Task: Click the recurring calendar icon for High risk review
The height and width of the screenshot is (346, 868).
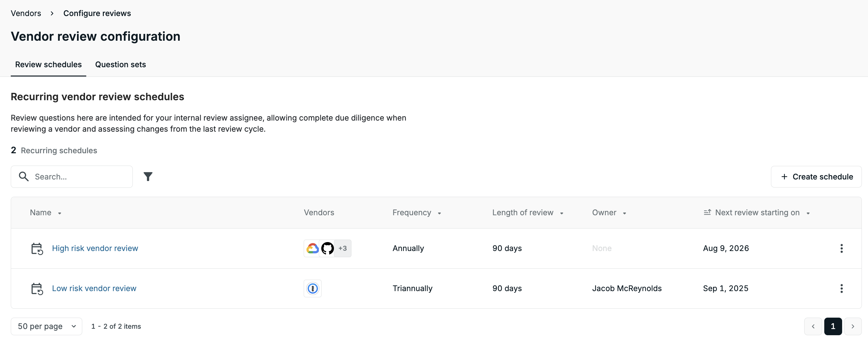Action: pyautogui.click(x=37, y=249)
